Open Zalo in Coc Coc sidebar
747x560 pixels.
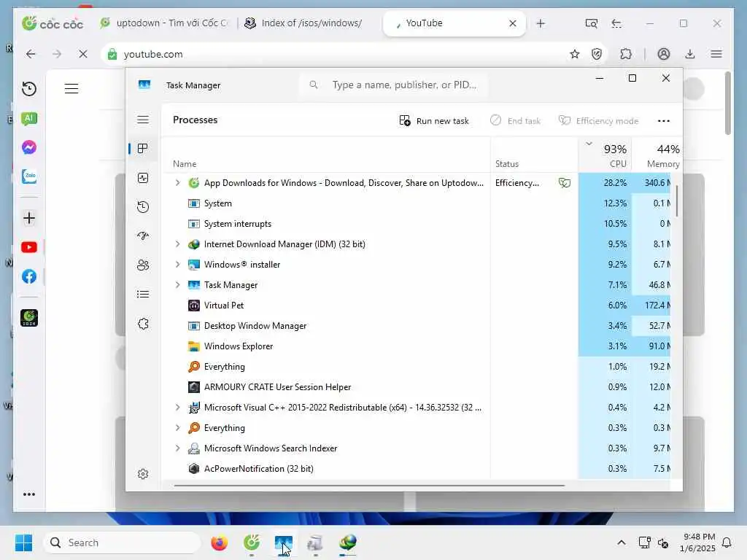(x=29, y=176)
